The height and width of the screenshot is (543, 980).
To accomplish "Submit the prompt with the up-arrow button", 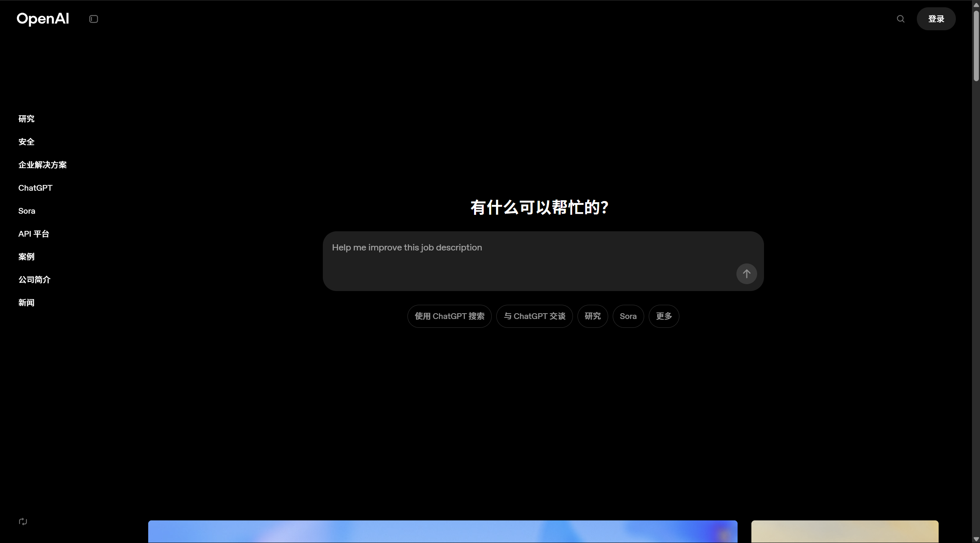I will (x=746, y=274).
